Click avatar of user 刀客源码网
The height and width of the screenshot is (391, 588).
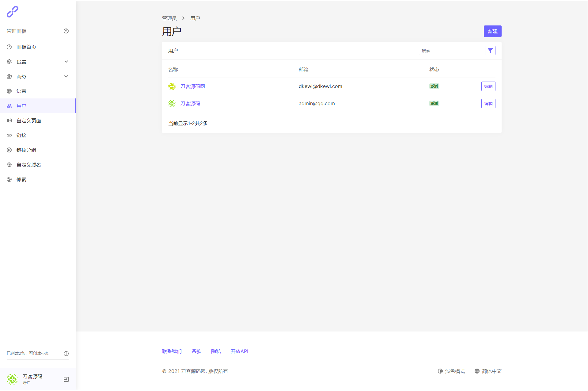pyautogui.click(x=172, y=86)
